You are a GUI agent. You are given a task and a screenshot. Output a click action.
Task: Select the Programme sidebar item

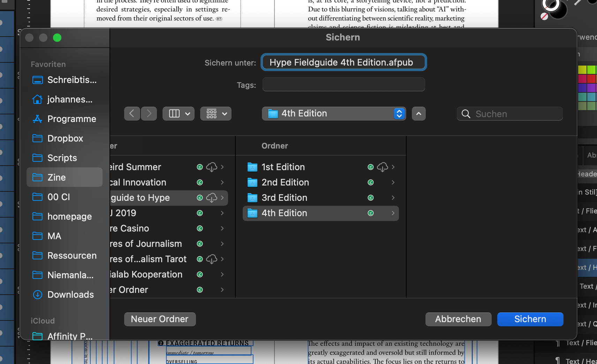click(71, 119)
